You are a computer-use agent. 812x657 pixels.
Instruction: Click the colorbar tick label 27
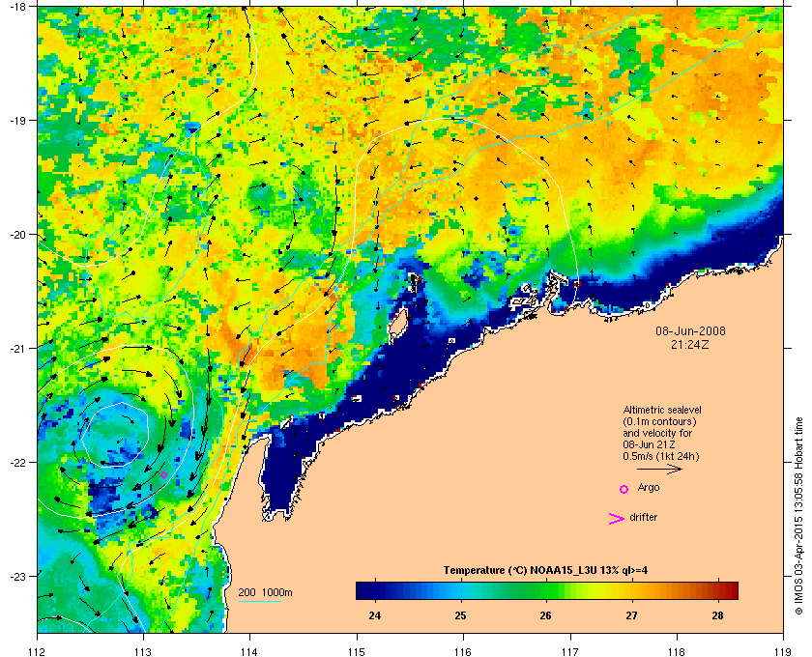pyautogui.click(x=631, y=615)
